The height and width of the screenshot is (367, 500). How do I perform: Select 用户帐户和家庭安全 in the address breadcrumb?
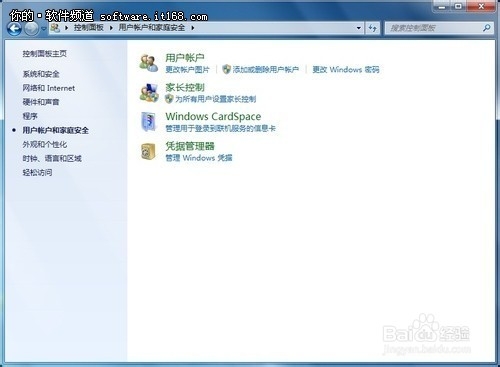pos(152,28)
